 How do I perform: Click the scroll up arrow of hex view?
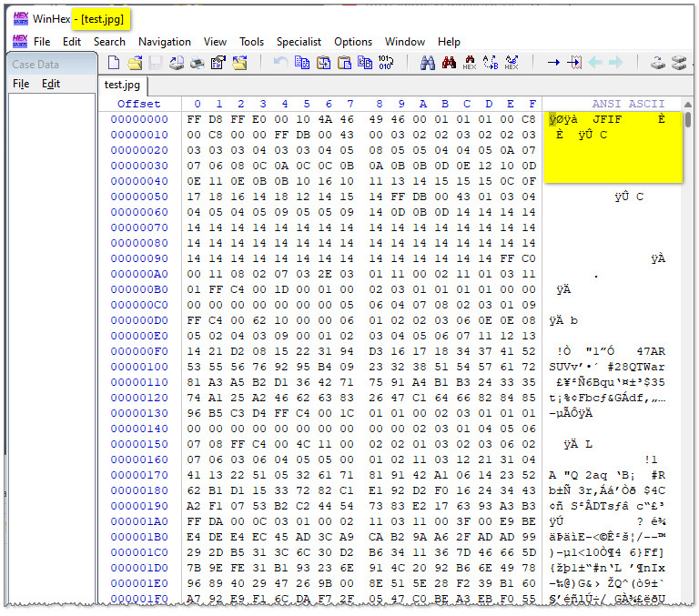(x=688, y=105)
